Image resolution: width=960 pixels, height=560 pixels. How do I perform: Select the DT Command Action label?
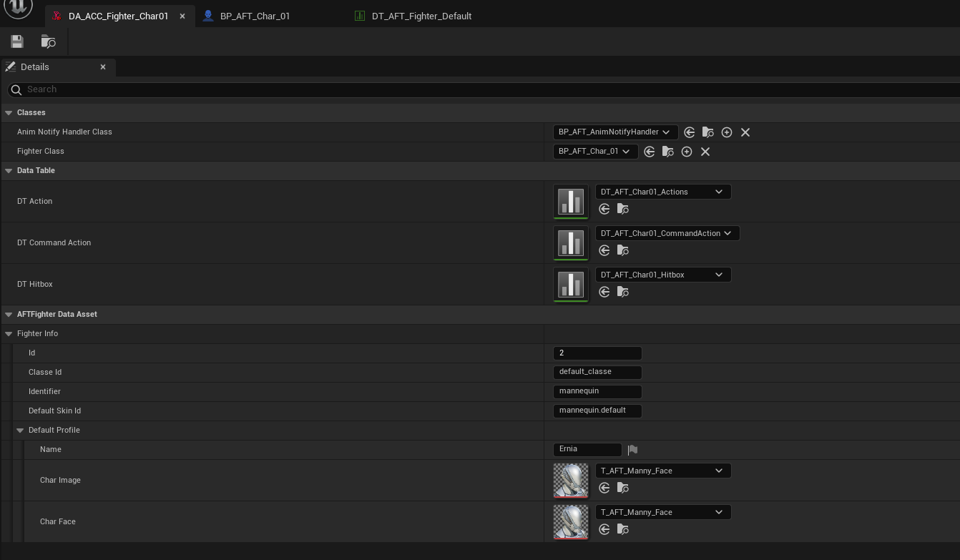pos(54,243)
